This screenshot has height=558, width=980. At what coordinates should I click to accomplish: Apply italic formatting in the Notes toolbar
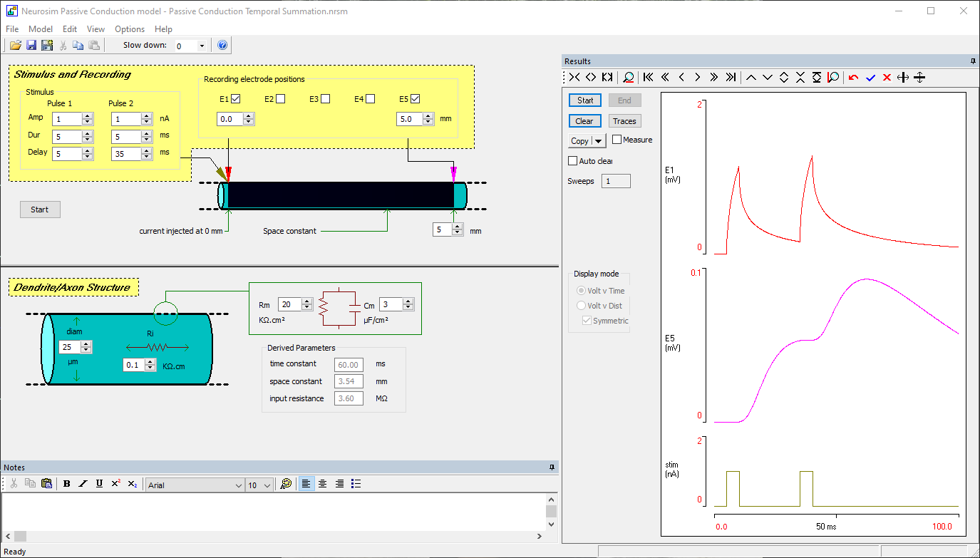coord(82,483)
